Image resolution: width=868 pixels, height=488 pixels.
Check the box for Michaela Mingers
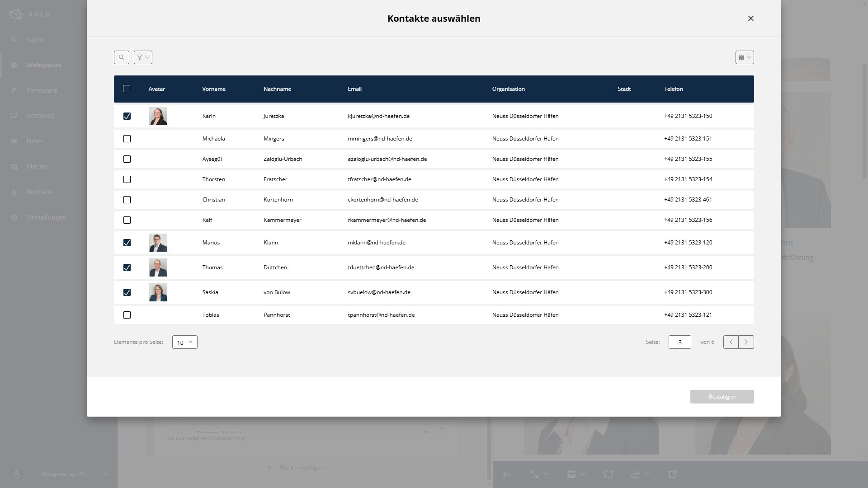coord(127,139)
